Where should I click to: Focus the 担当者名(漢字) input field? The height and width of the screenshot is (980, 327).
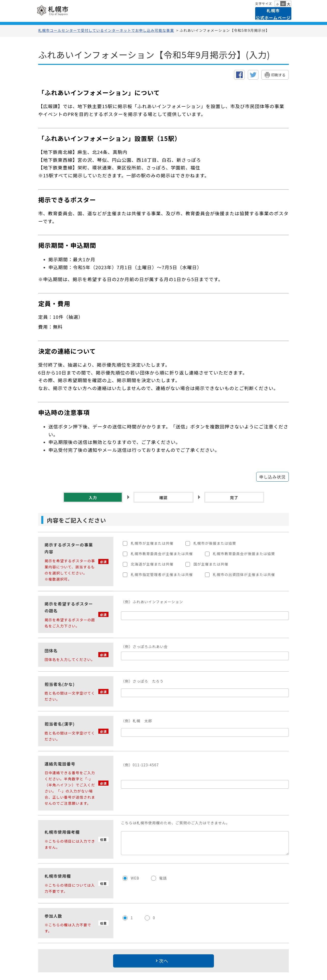(205, 732)
